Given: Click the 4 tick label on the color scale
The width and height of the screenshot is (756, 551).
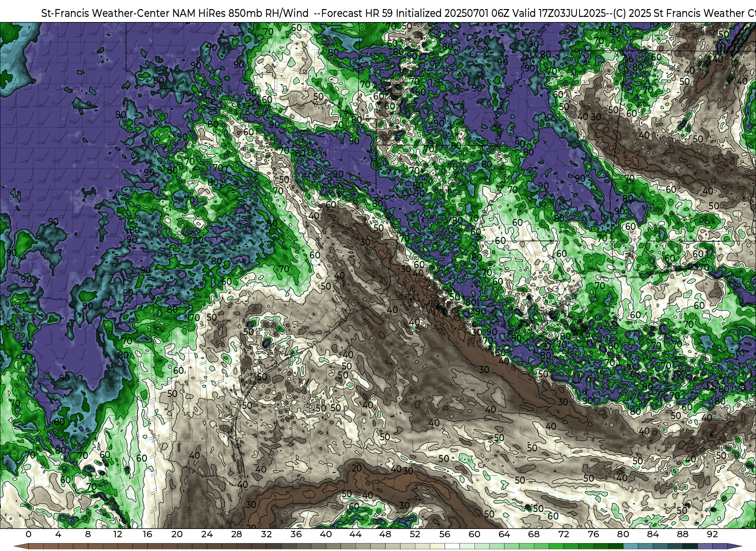Looking at the screenshot, I should pyautogui.click(x=58, y=534).
